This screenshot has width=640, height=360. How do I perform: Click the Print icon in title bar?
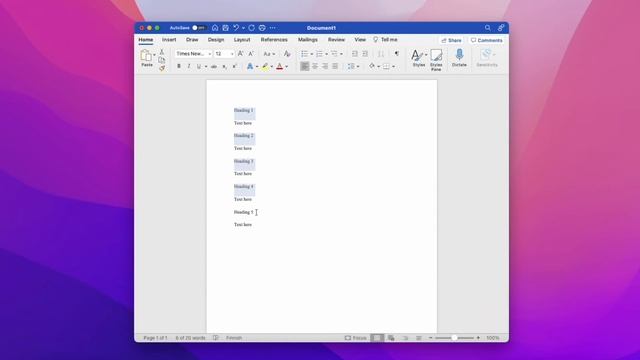click(262, 28)
